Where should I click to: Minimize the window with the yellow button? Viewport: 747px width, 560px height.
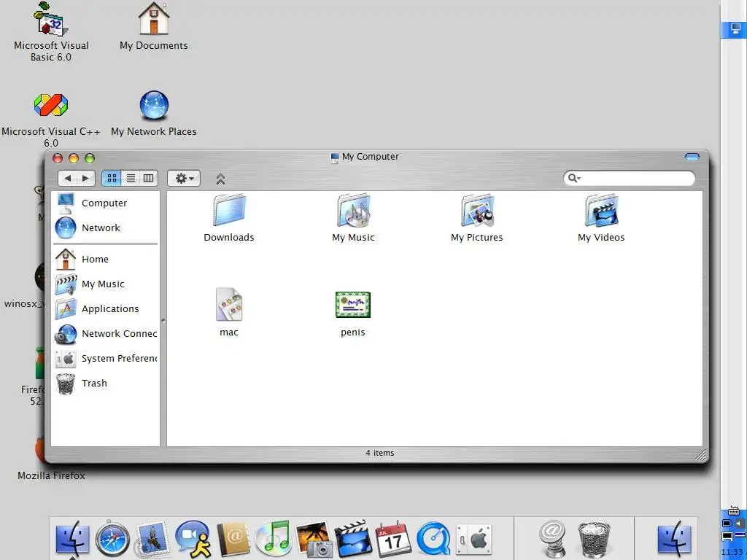pyautogui.click(x=74, y=158)
